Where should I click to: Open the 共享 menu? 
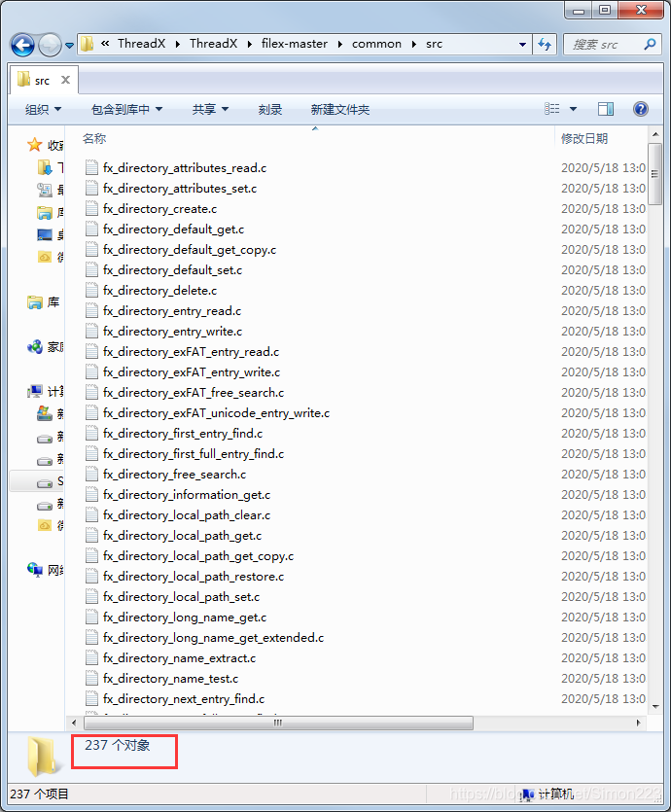coord(210,109)
